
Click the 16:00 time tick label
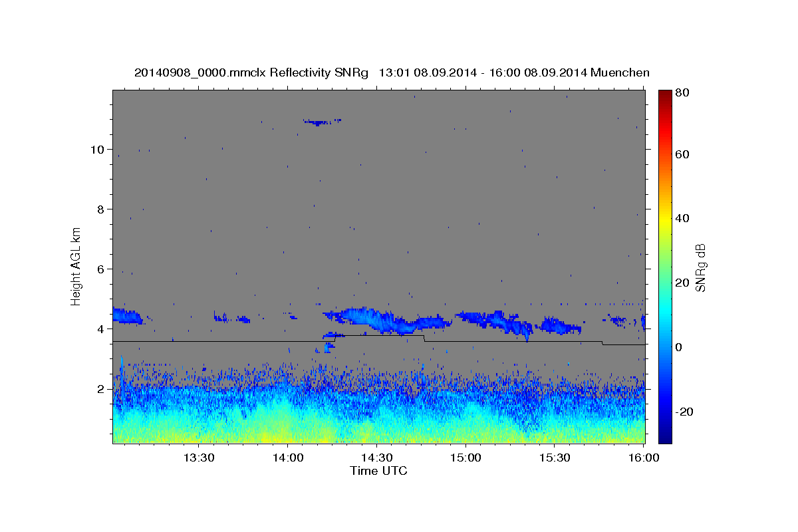(644, 458)
